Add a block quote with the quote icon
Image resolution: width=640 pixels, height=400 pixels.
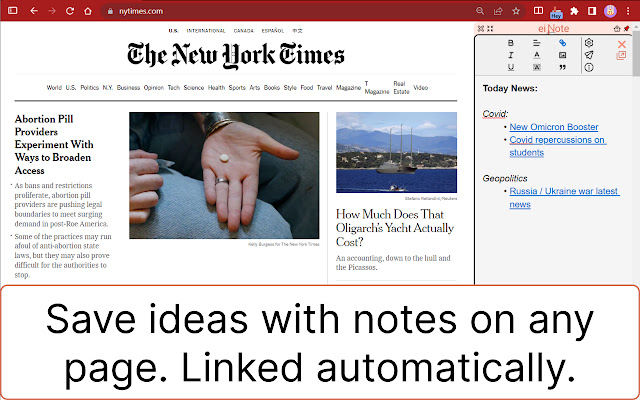pyautogui.click(x=562, y=67)
